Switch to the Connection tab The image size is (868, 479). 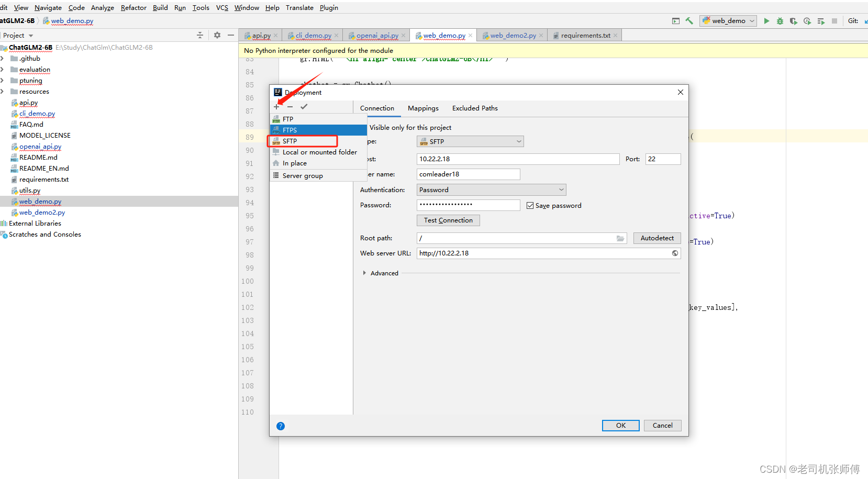pyautogui.click(x=377, y=108)
